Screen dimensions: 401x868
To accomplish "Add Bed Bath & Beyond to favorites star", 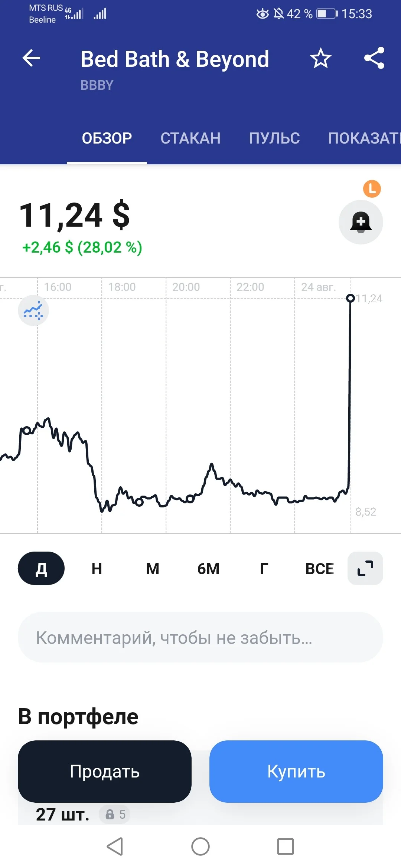I will (x=320, y=58).
